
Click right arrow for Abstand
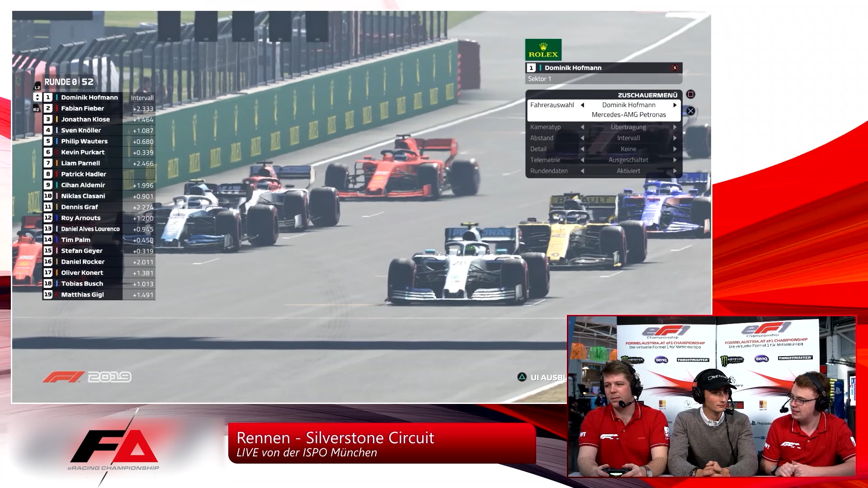(x=675, y=138)
